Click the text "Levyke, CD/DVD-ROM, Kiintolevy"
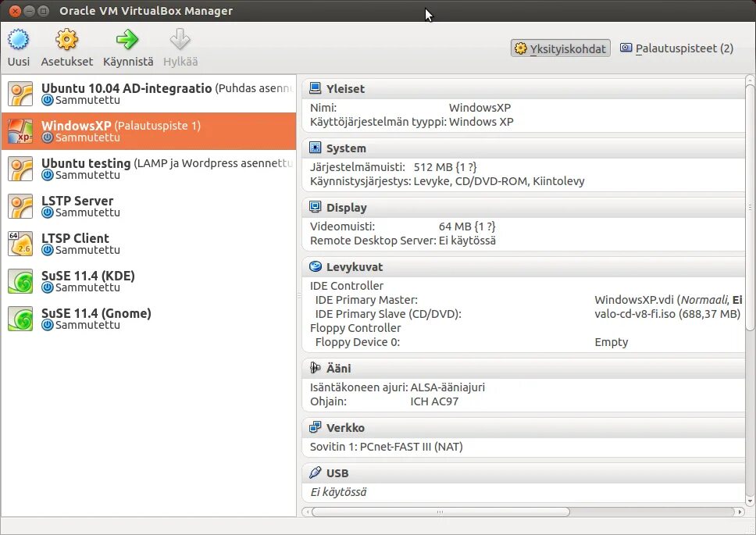 click(499, 181)
